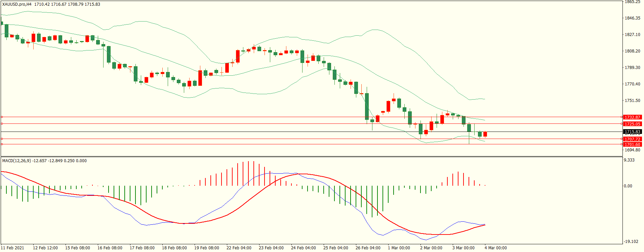Click the XAUUSD.pro,H4 chart title text
Image resolution: width=644 pixels, height=252 pixels.
(17, 4)
